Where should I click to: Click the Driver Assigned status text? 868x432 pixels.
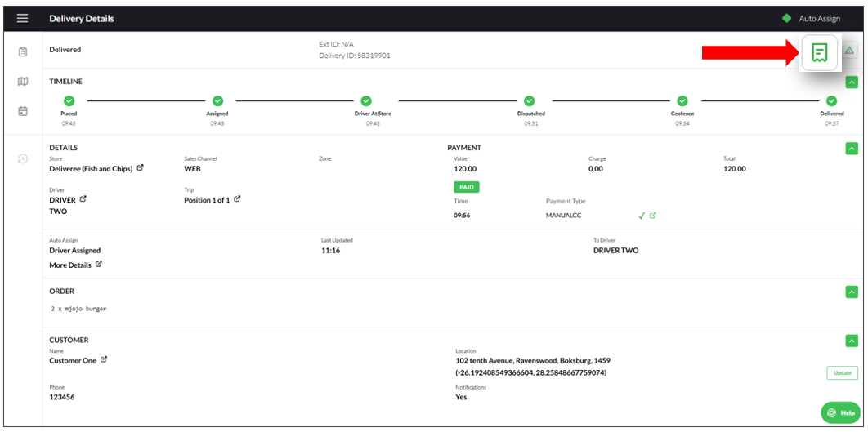(74, 250)
